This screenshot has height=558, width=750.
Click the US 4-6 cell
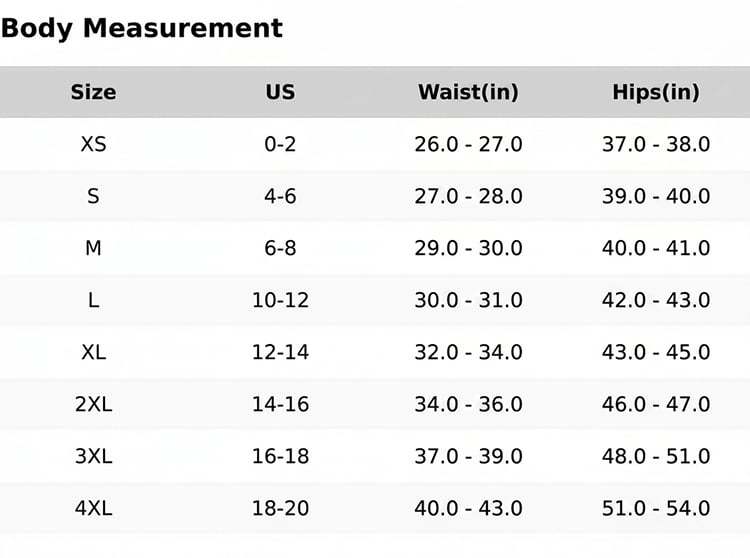click(x=280, y=197)
